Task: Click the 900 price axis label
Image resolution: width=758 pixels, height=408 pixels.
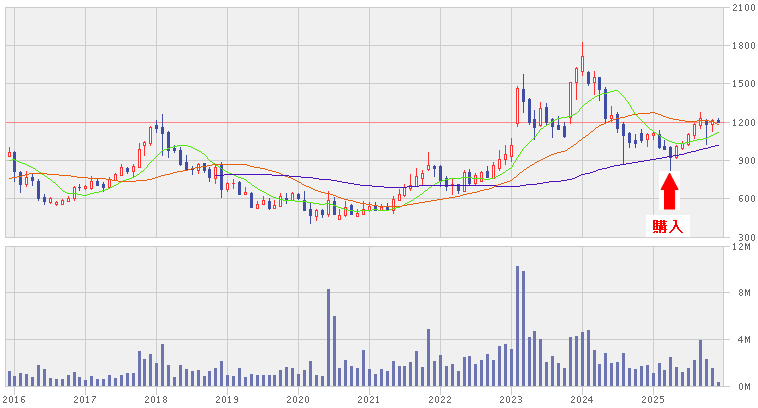Action: (743, 161)
